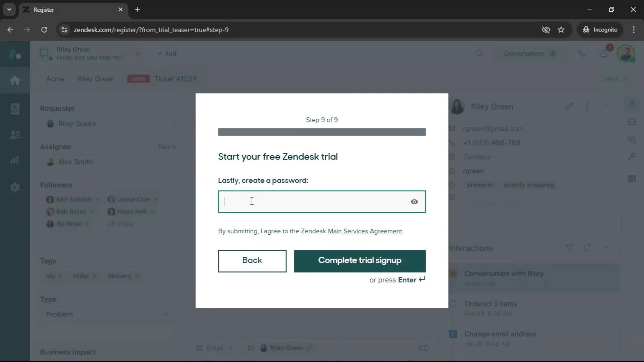Refresh the Interactions list

pos(587,248)
